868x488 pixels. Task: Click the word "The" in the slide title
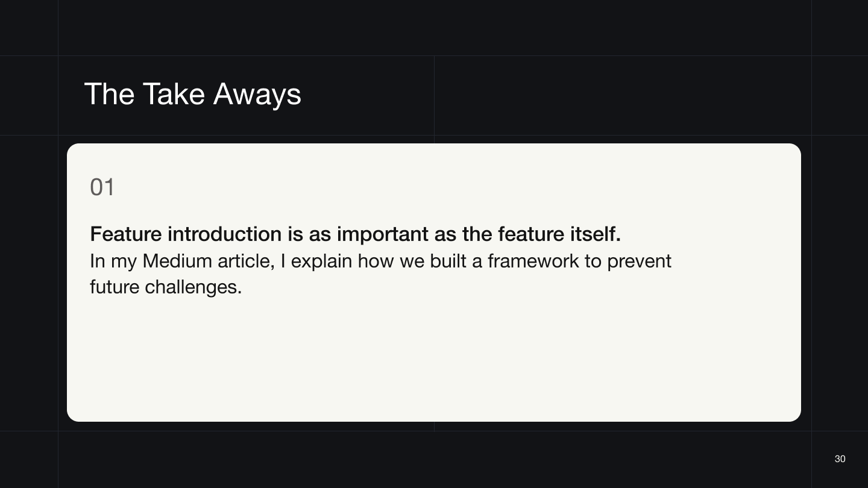coord(109,95)
